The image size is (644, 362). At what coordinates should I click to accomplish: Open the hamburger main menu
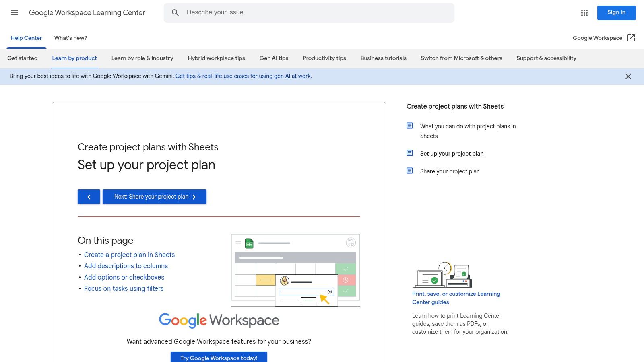point(14,13)
